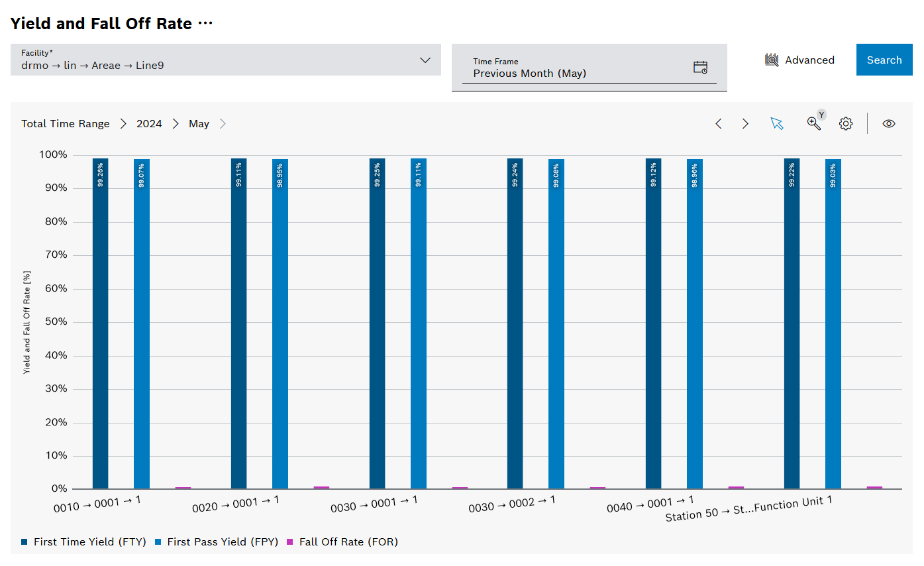
Task: Click the Advanced label next to Search
Action: click(809, 60)
